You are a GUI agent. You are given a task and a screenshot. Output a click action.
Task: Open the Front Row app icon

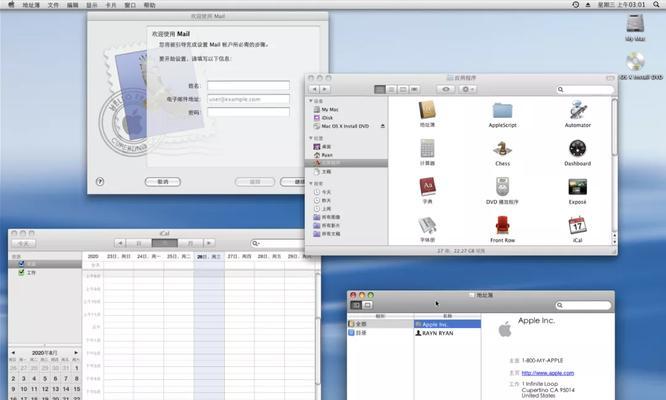pos(502,225)
